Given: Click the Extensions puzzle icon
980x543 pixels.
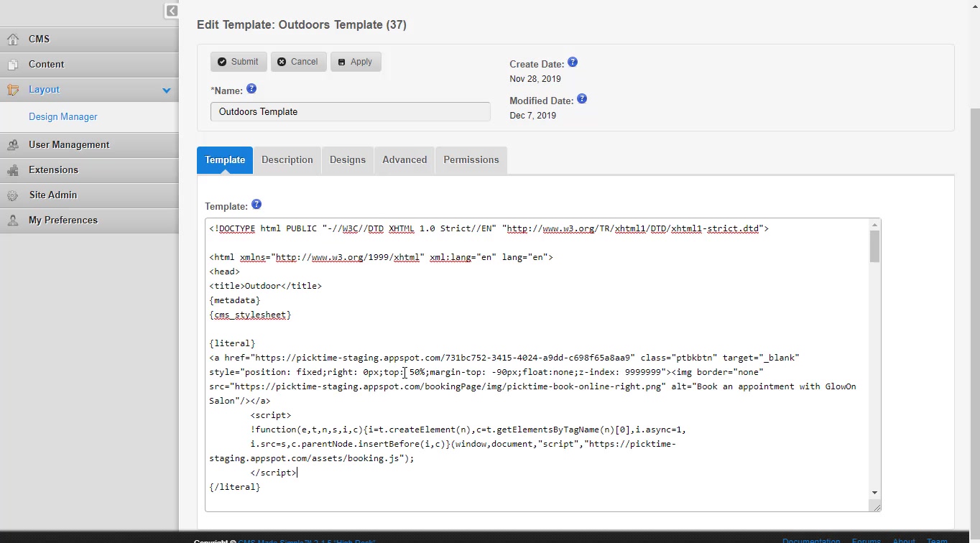Looking at the screenshot, I should pos(13,170).
